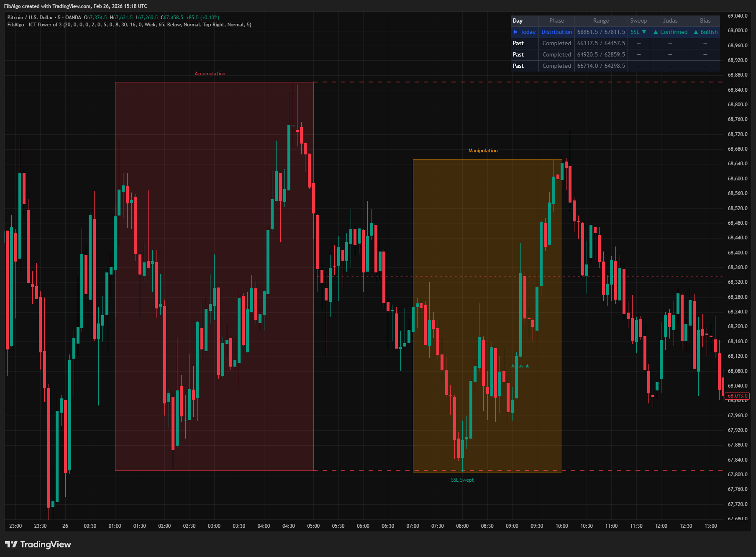Expand the first Past Completed row
Viewport: 756px width, 557px height.
(556, 43)
